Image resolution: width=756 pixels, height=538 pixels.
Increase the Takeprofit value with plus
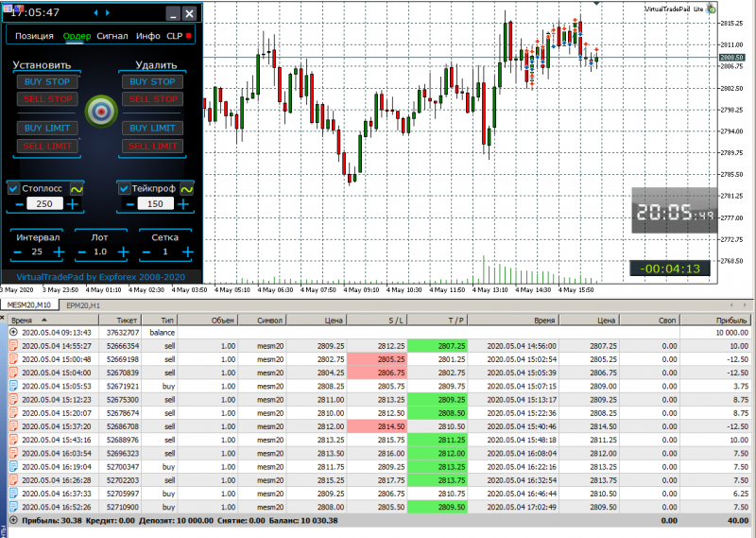pyautogui.click(x=183, y=204)
